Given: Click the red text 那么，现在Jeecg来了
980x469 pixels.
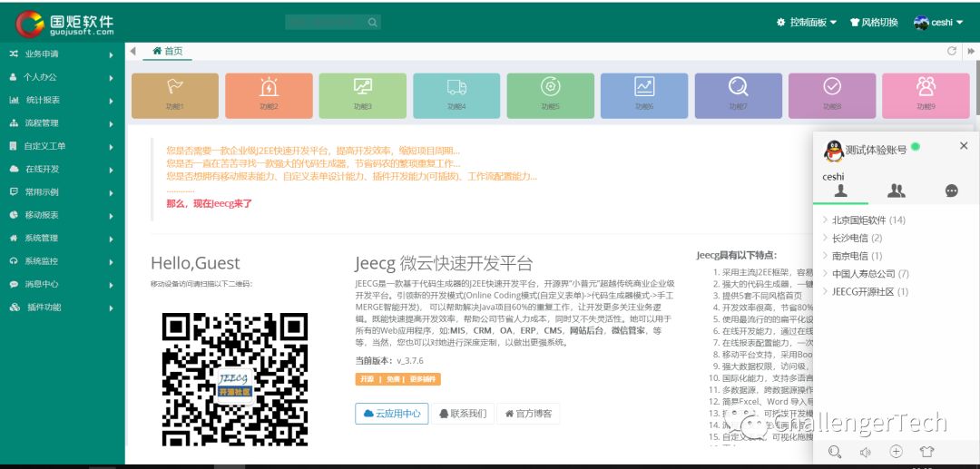Looking at the screenshot, I should click(x=210, y=203).
